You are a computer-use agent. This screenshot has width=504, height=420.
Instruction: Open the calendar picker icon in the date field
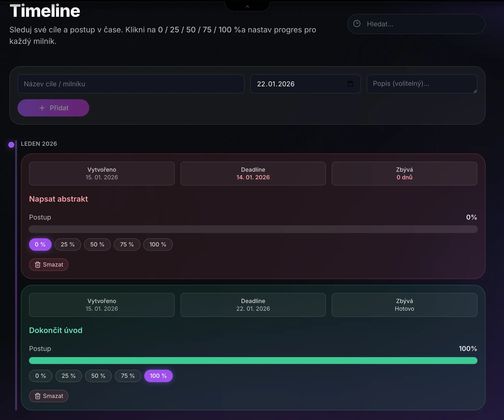pos(350,84)
